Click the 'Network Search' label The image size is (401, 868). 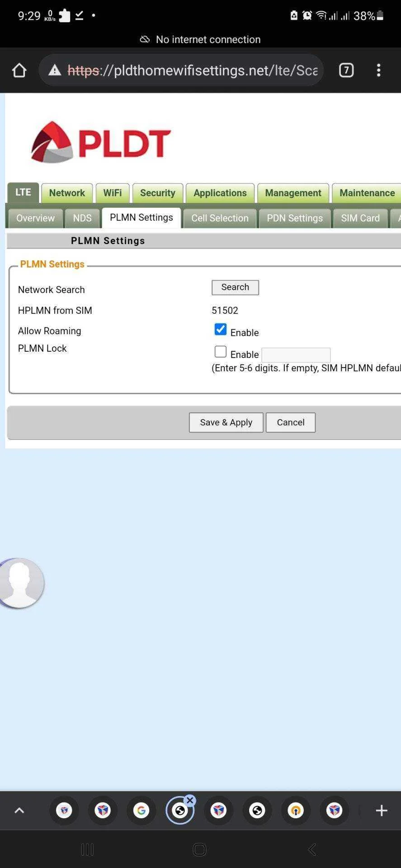pyautogui.click(x=52, y=290)
